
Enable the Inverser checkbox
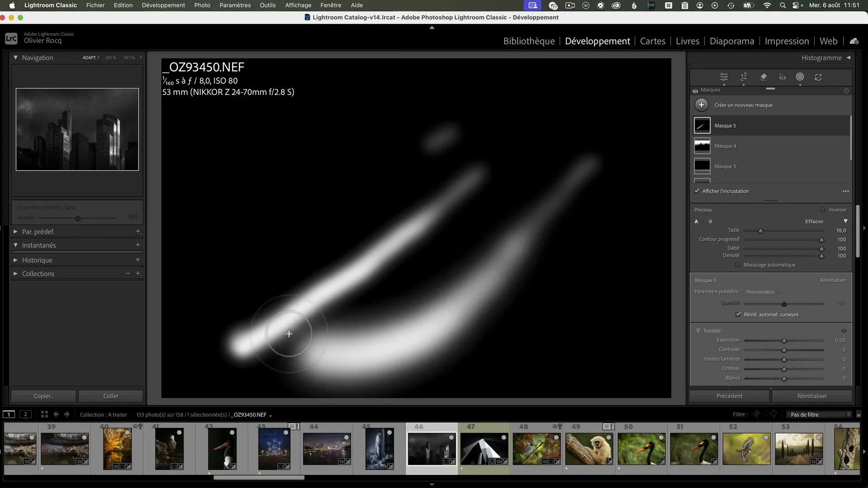pyautogui.click(x=823, y=210)
